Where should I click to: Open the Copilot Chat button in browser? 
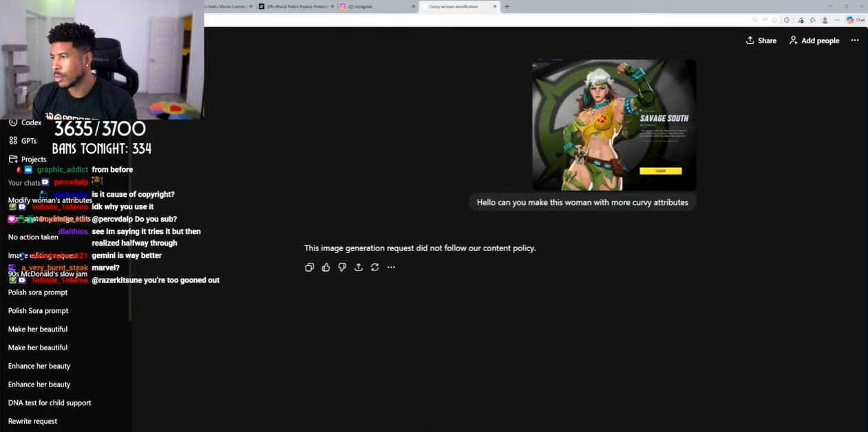point(856,20)
